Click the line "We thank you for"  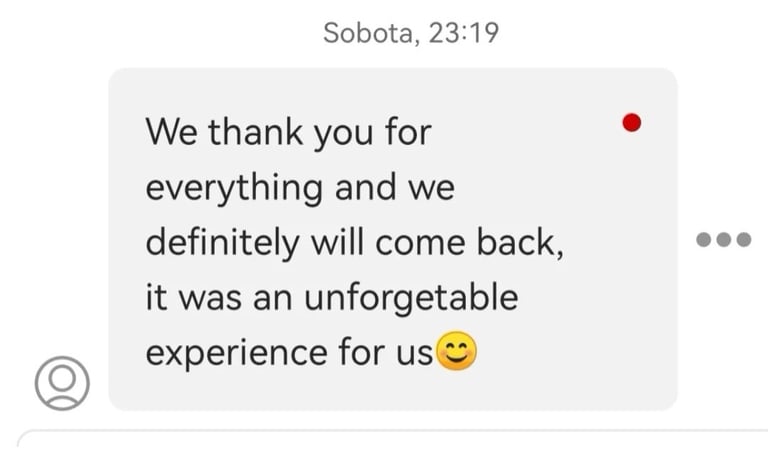(x=288, y=132)
